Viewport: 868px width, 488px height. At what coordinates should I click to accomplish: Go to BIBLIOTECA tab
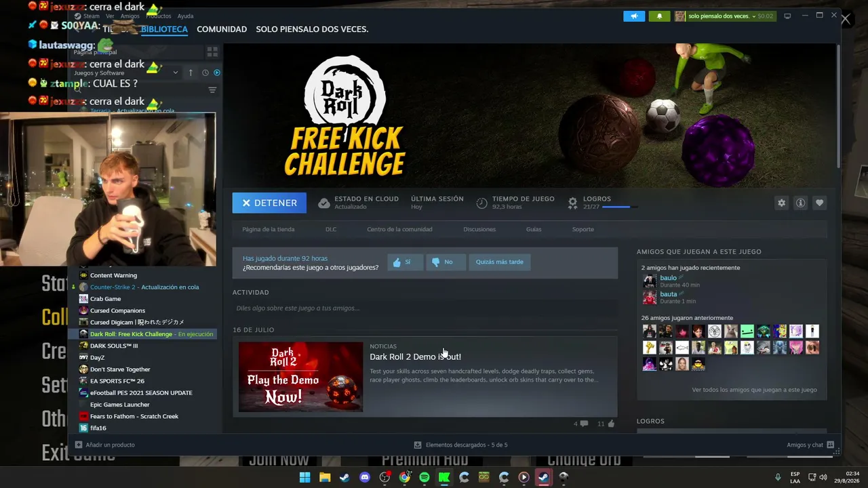coord(164,30)
